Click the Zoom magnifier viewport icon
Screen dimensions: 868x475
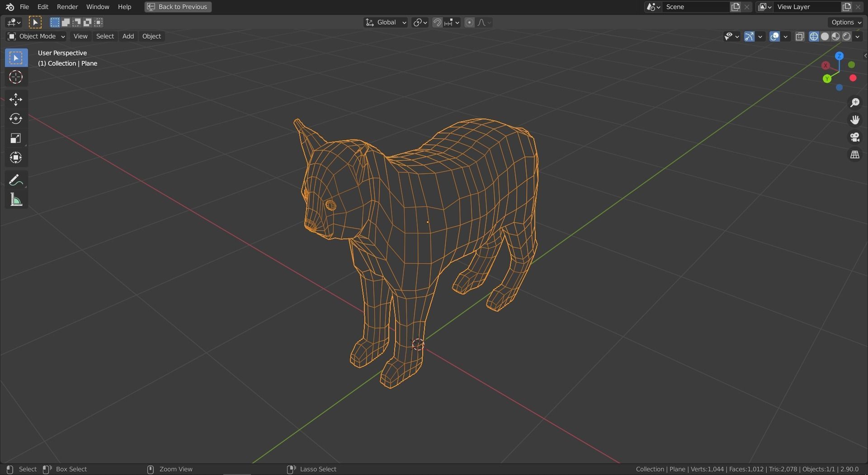click(854, 103)
